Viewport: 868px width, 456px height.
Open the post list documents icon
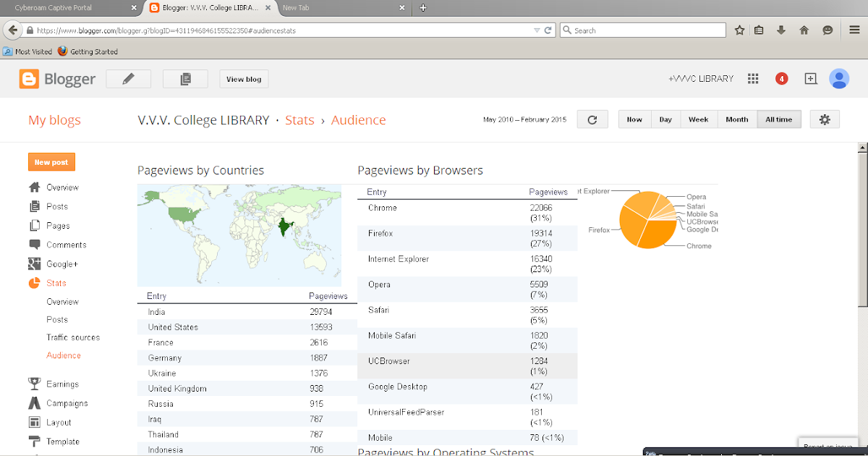(x=185, y=79)
